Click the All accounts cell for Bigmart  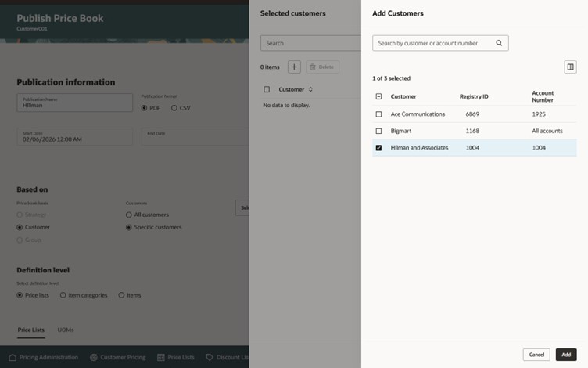click(547, 131)
